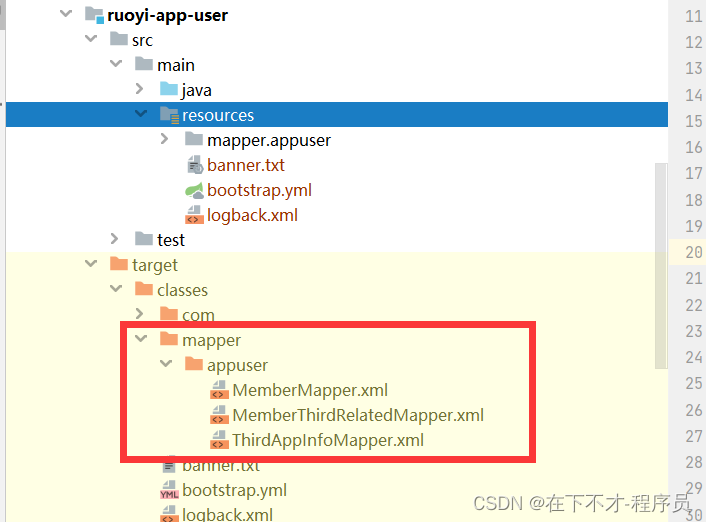The width and height of the screenshot is (706, 522).
Task: Select MemberThirdRelatedMapper.xml in the tree
Action: tap(358, 415)
